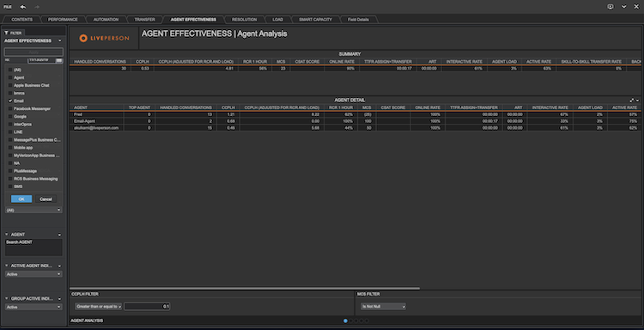Click the LivePerson logo
644x330 pixels.
[x=104, y=38]
